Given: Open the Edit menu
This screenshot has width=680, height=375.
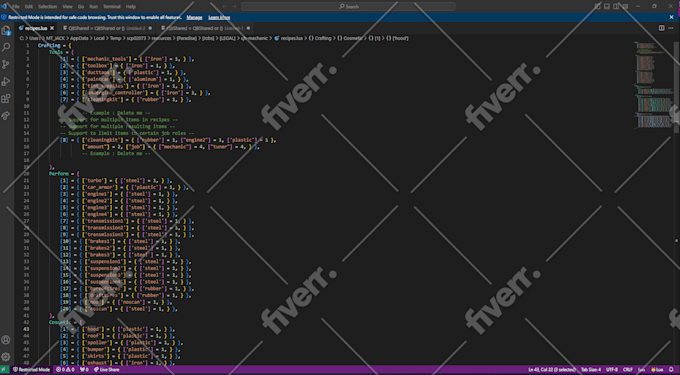Looking at the screenshot, I should click(x=29, y=7).
